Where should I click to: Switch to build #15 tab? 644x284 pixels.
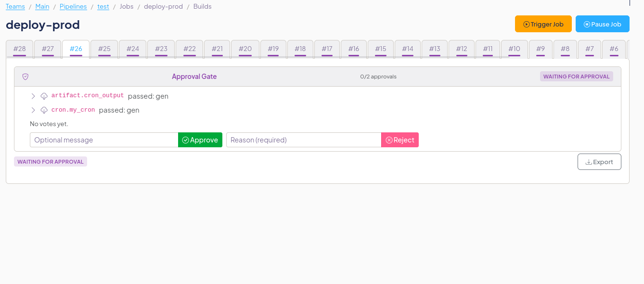[381, 49]
